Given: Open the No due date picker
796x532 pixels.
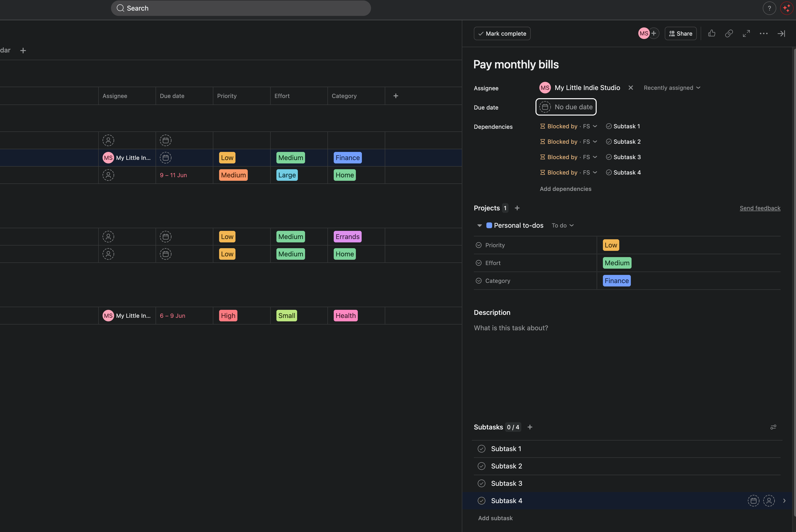Looking at the screenshot, I should tap(566, 107).
